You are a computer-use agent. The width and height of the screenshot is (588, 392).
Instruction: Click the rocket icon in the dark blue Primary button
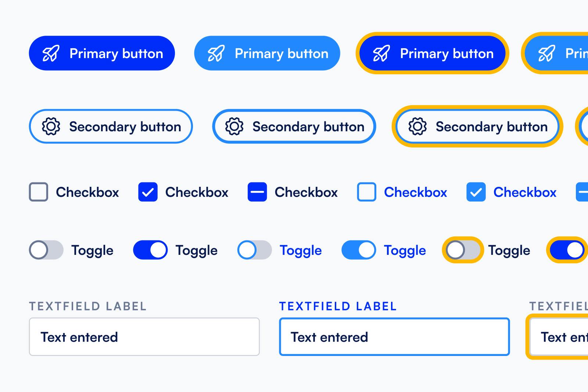click(x=51, y=53)
